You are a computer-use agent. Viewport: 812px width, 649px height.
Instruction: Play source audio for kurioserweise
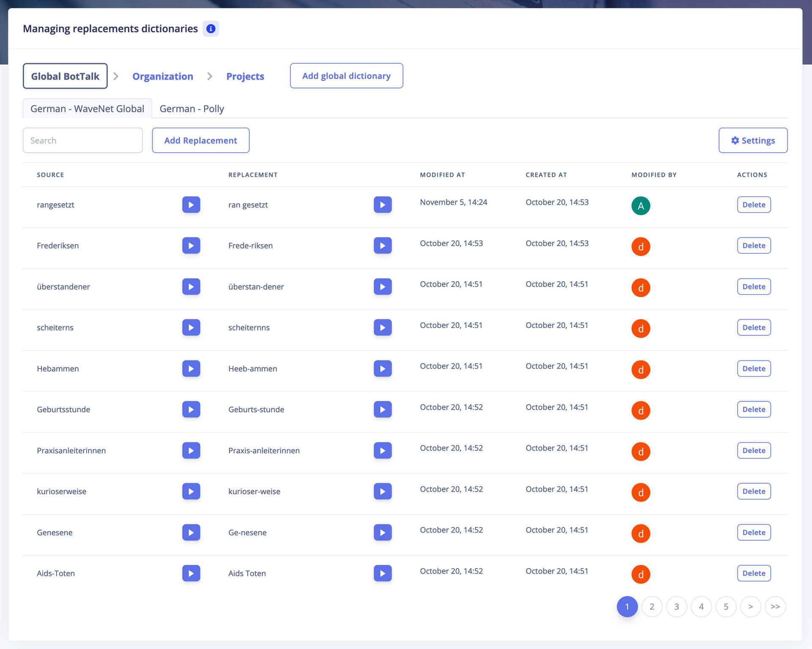click(191, 491)
